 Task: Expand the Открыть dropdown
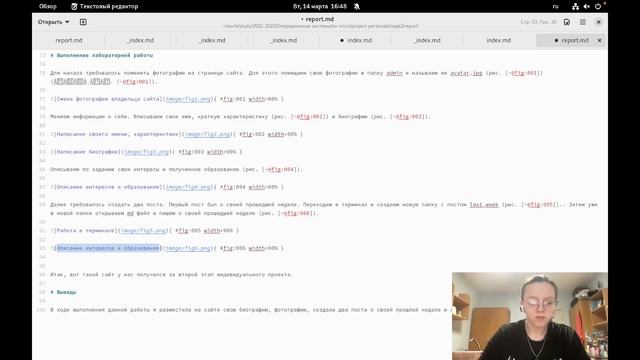[x=53, y=22]
